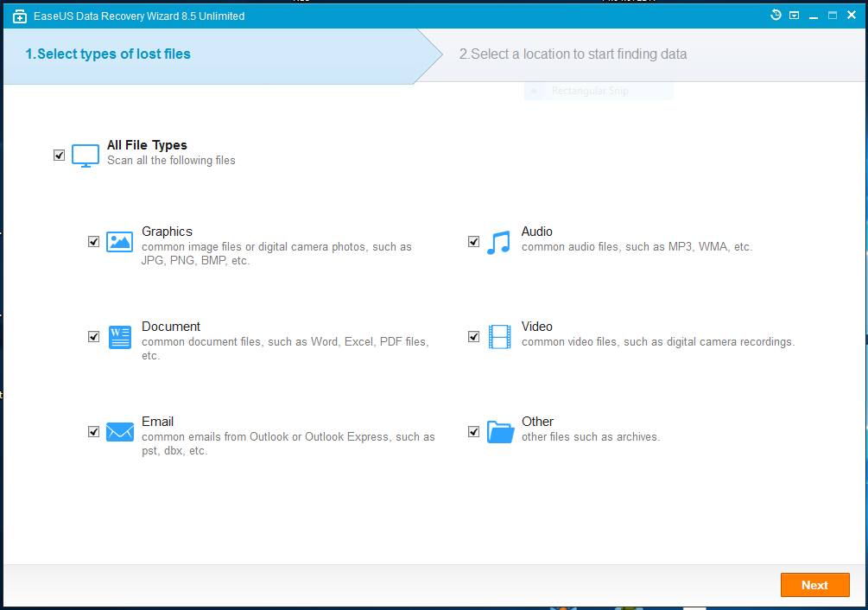
Task: Uncheck the All File Types checkbox
Action: [x=60, y=155]
